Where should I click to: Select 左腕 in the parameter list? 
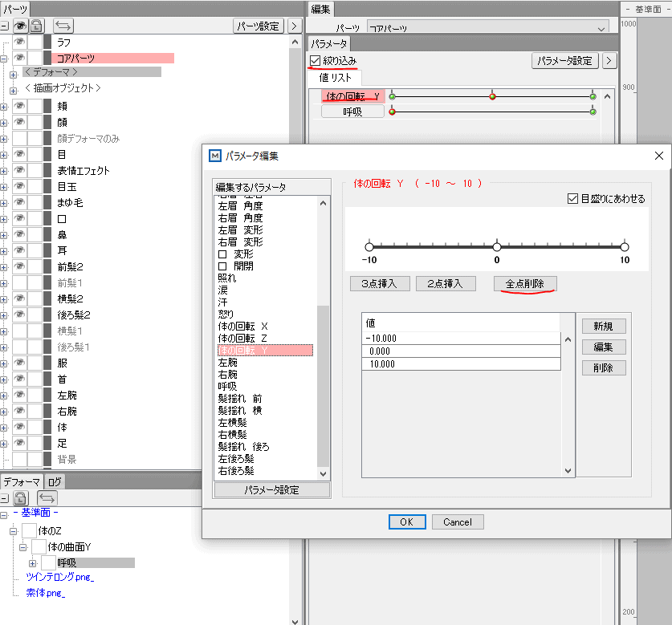click(x=227, y=363)
